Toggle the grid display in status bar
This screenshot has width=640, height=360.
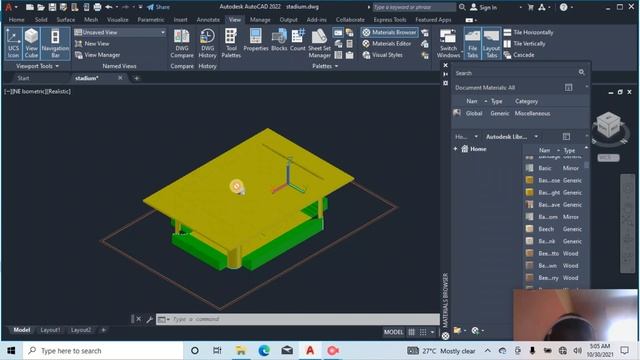411,332
